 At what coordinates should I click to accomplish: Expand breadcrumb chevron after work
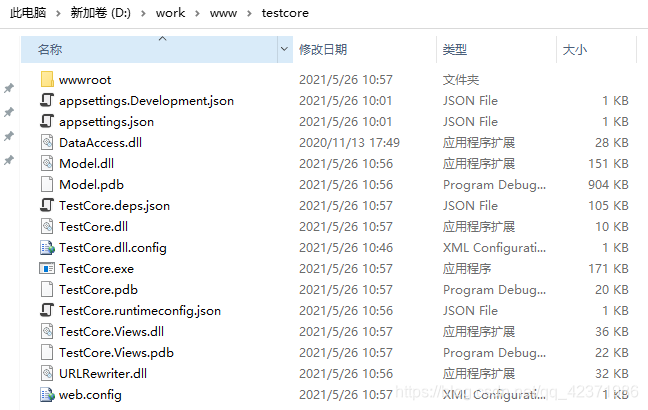[x=197, y=14]
